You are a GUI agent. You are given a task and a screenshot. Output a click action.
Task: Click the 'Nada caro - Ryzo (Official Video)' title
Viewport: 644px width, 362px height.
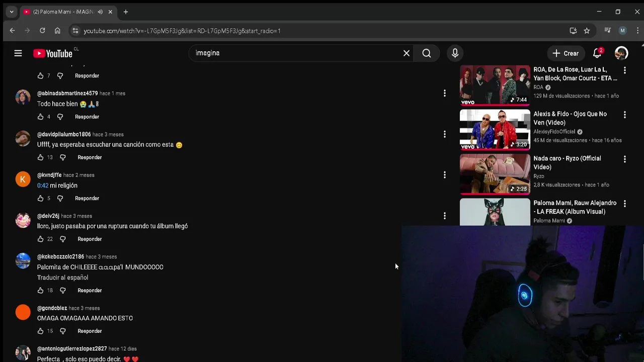pyautogui.click(x=567, y=162)
